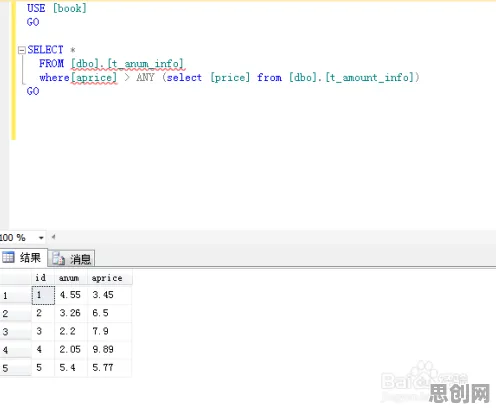The width and height of the screenshot is (496, 412).
Task: Click the results grid icon on 结果 tab
Action: pyautogui.click(x=8, y=257)
